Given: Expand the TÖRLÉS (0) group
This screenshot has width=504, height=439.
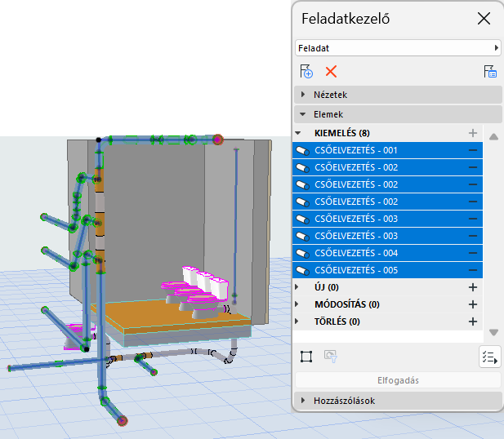Looking at the screenshot, I should [x=297, y=321].
